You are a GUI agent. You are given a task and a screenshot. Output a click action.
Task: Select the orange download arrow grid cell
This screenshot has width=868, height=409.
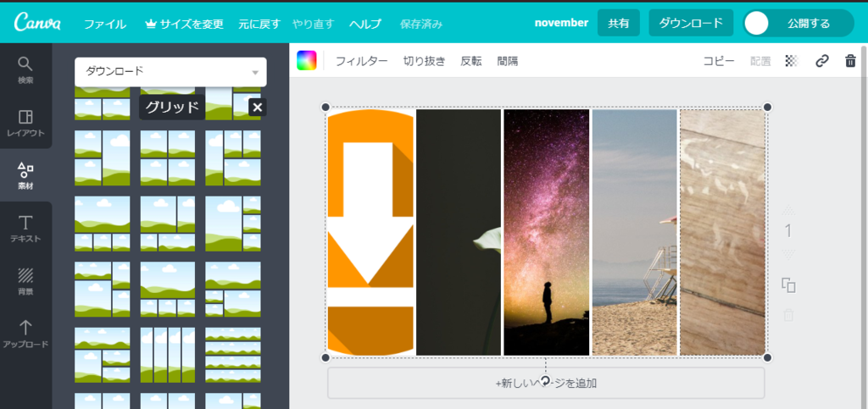[x=370, y=232]
